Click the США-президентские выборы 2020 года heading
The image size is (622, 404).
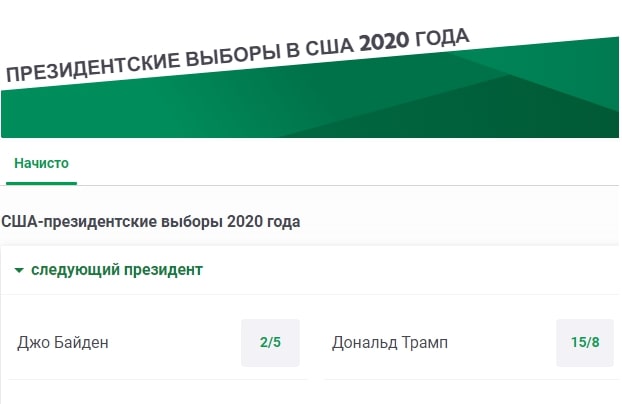(151, 221)
